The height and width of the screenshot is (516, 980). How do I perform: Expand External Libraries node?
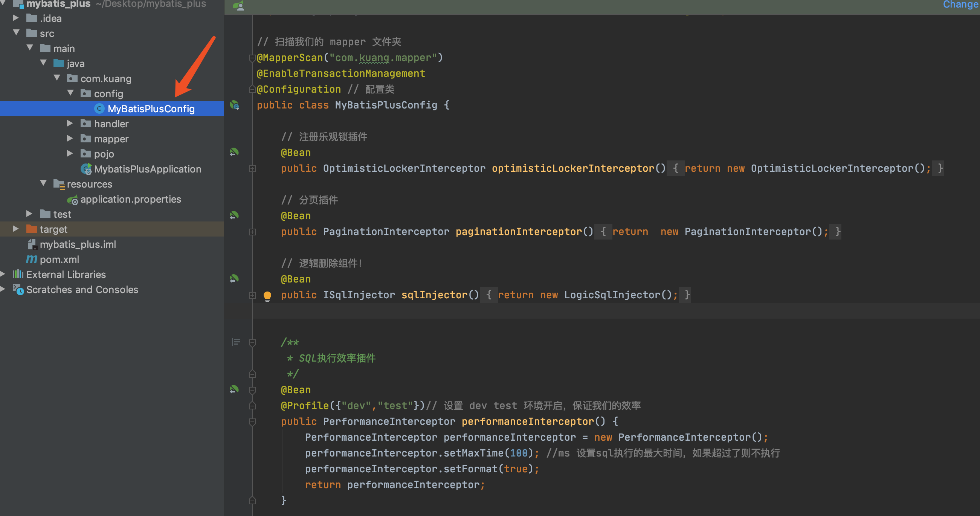(x=3, y=274)
